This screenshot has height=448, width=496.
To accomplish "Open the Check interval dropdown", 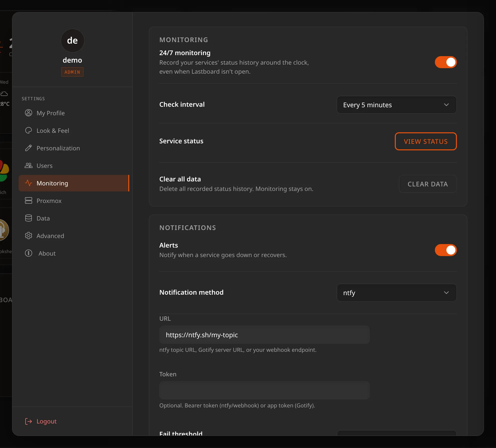I will tap(397, 105).
